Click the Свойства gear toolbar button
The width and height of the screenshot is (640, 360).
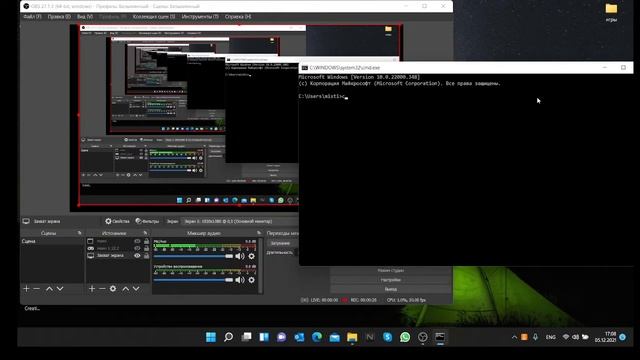coord(117,221)
